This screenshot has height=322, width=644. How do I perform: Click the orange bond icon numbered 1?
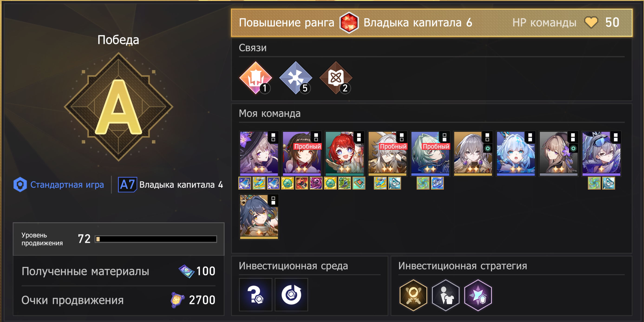(255, 78)
